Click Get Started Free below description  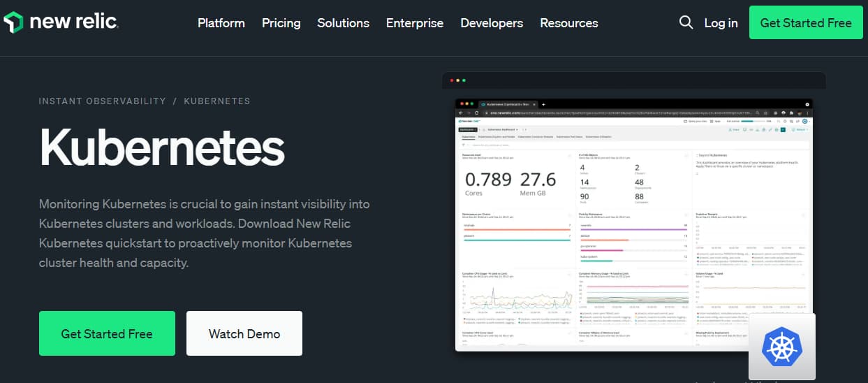coord(107,333)
